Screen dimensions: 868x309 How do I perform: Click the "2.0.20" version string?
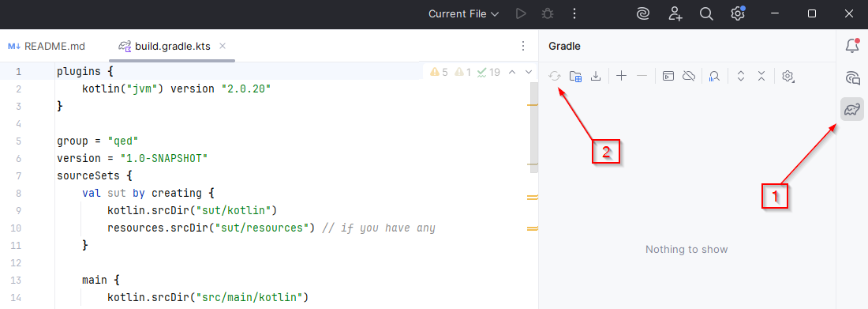click(245, 89)
